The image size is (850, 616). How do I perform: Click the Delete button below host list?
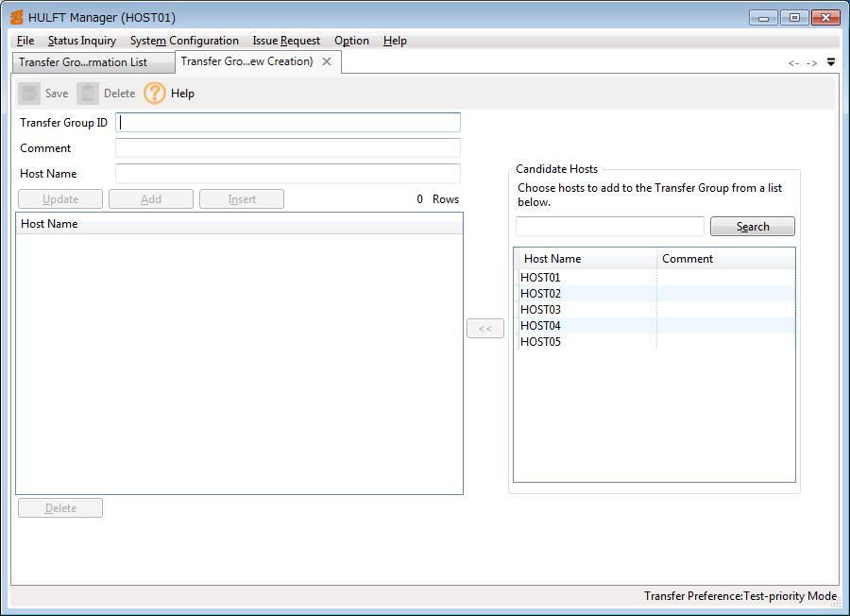click(x=60, y=508)
